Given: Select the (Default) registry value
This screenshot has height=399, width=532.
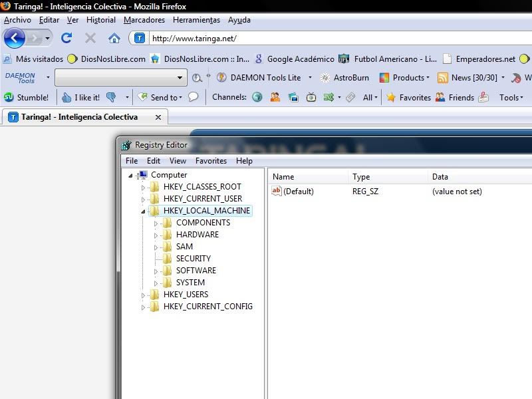Looking at the screenshot, I should point(298,192).
